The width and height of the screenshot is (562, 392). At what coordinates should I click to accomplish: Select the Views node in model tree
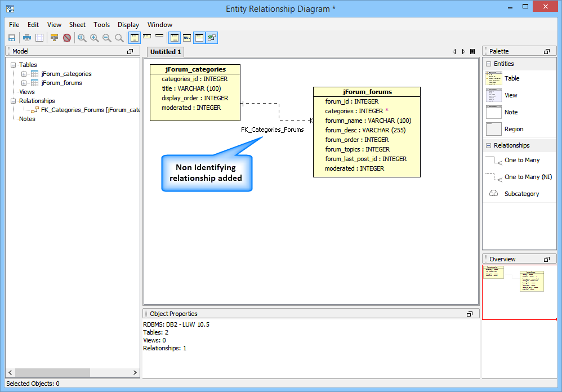27,92
